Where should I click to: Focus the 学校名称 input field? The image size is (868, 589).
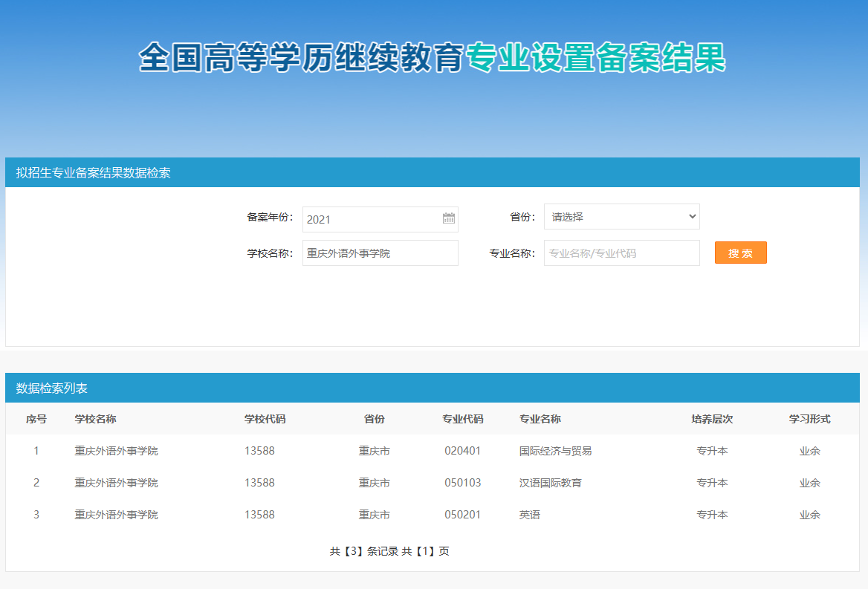[380, 253]
